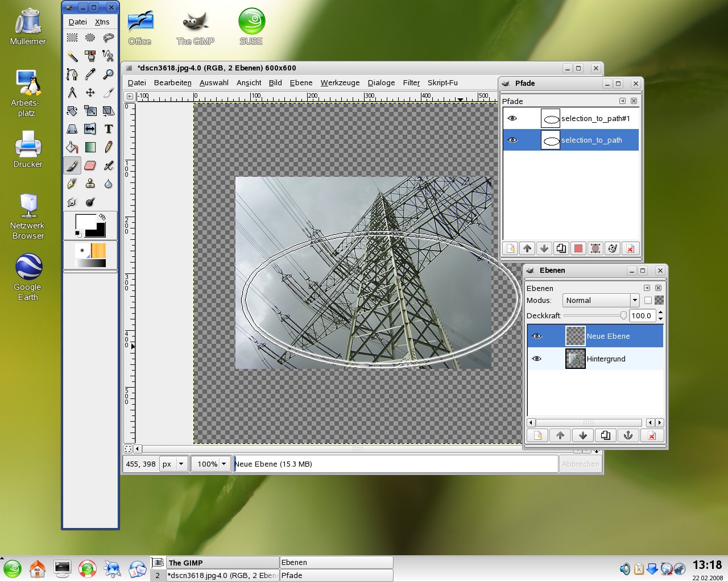This screenshot has height=582, width=728.
Task: Hide the Neue Ebene layer
Action: click(537, 336)
